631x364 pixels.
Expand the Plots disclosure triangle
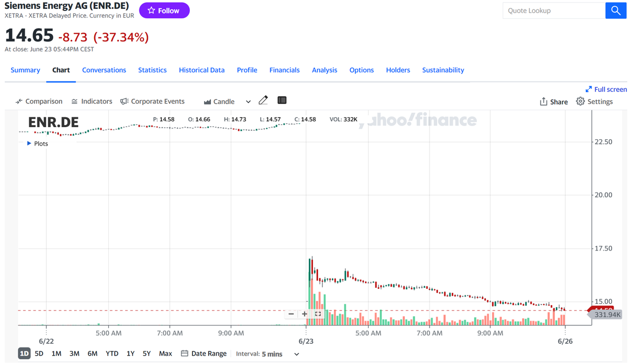[x=29, y=143]
